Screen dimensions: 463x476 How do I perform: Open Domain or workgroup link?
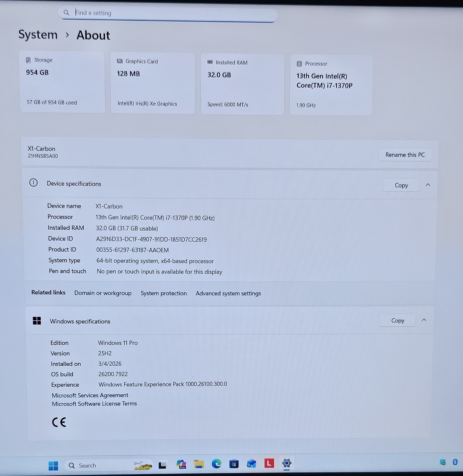(103, 293)
